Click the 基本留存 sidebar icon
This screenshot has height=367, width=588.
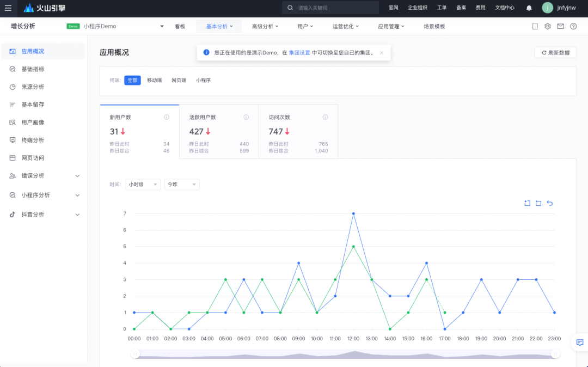(x=13, y=105)
